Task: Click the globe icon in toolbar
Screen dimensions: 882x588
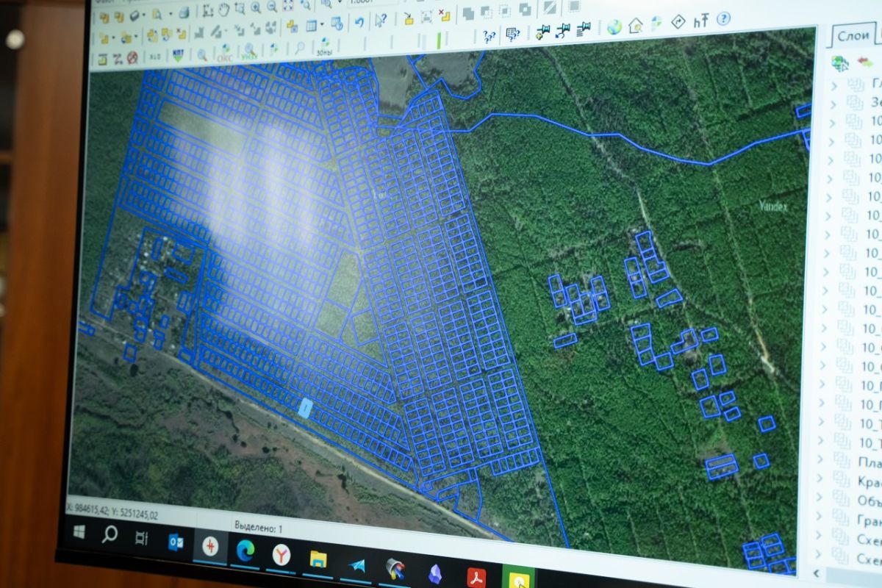Action: click(x=614, y=26)
